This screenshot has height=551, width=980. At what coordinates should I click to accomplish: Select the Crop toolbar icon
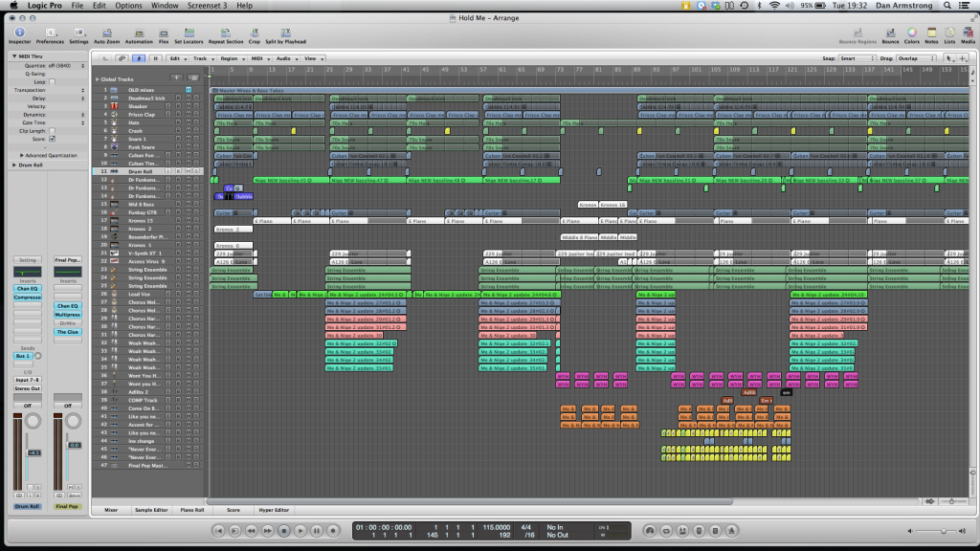point(255,35)
